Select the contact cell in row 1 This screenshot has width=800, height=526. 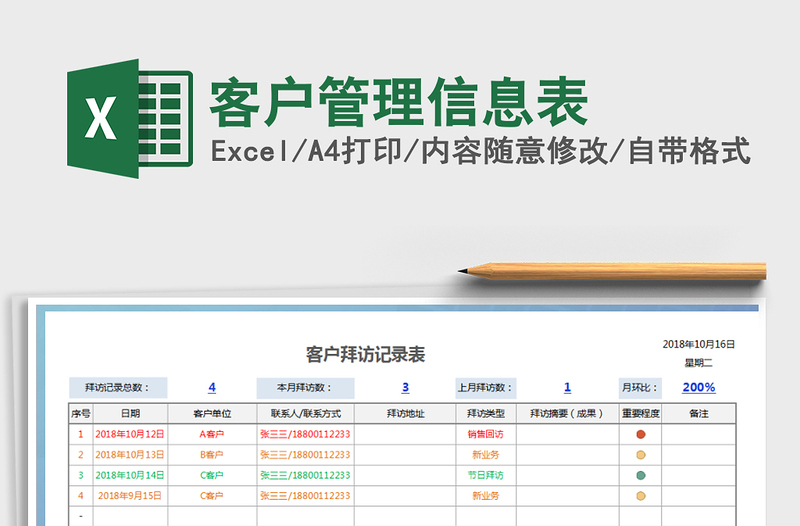306,434
